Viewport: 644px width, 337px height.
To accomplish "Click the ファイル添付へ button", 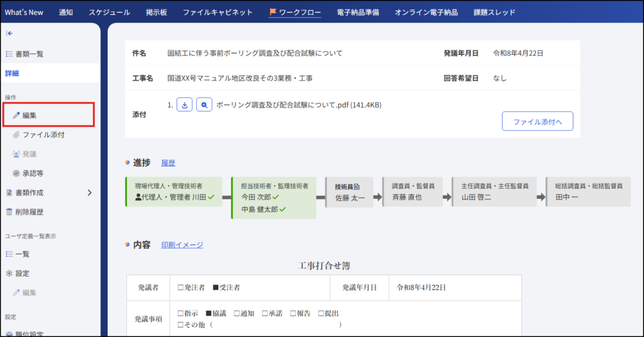I will (x=537, y=121).
